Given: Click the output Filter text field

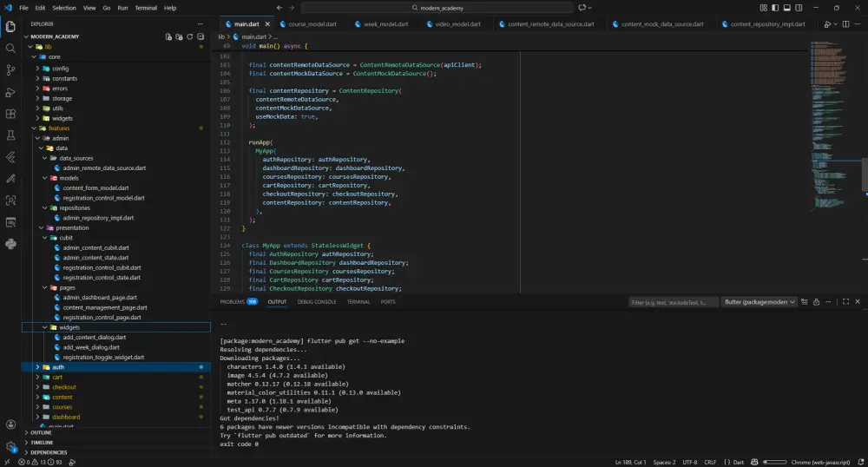Looking at the screenshot, I should click(x=674, y=302).
